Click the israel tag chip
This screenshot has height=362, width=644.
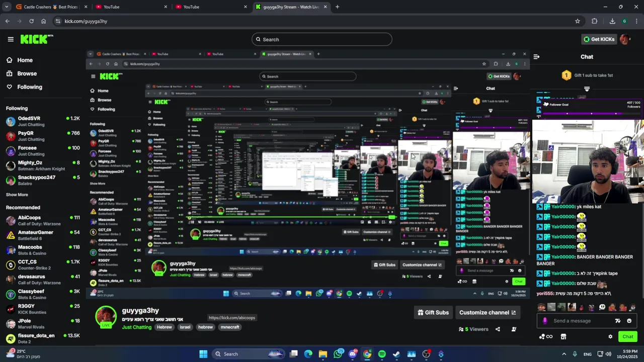click(185, 327)
